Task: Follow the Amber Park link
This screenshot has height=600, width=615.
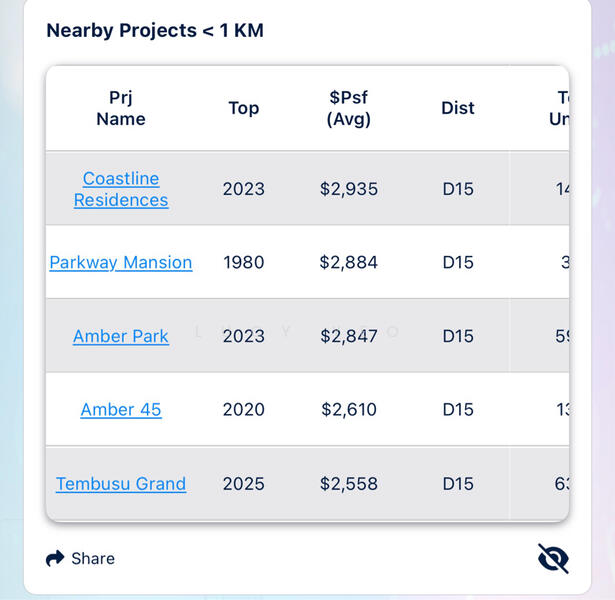Action: (x=121, y=336)
